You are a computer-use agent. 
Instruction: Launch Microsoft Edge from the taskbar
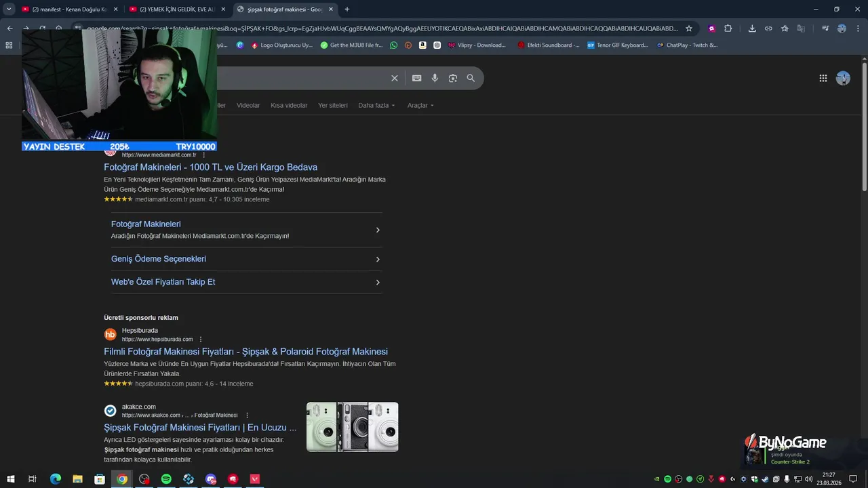[56, 479]
